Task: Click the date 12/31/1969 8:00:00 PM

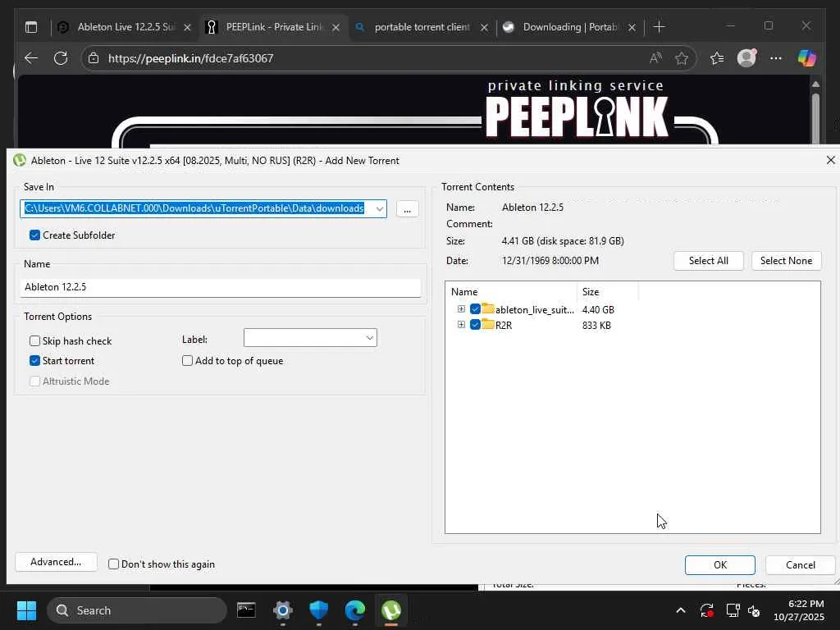Action: pos(550,260)
